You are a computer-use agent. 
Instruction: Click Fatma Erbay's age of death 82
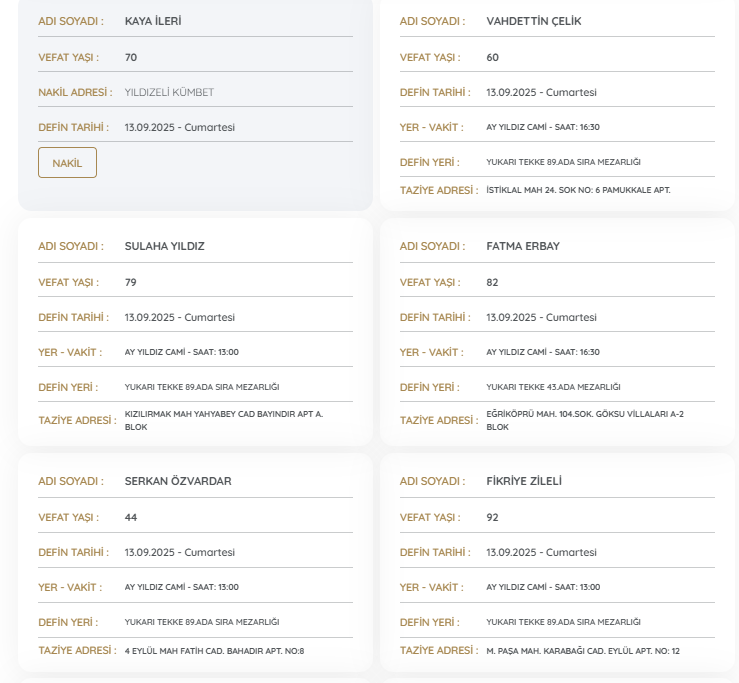point(492,282)
